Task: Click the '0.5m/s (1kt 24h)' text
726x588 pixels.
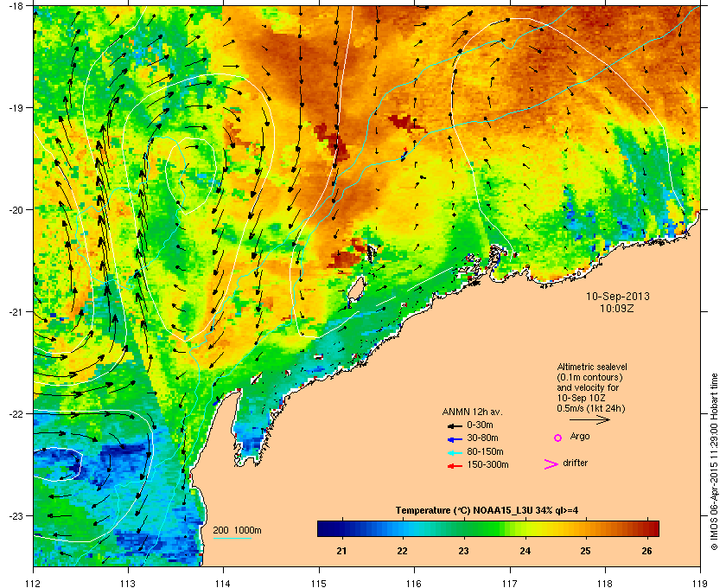Action: click(x=591, y=409)
